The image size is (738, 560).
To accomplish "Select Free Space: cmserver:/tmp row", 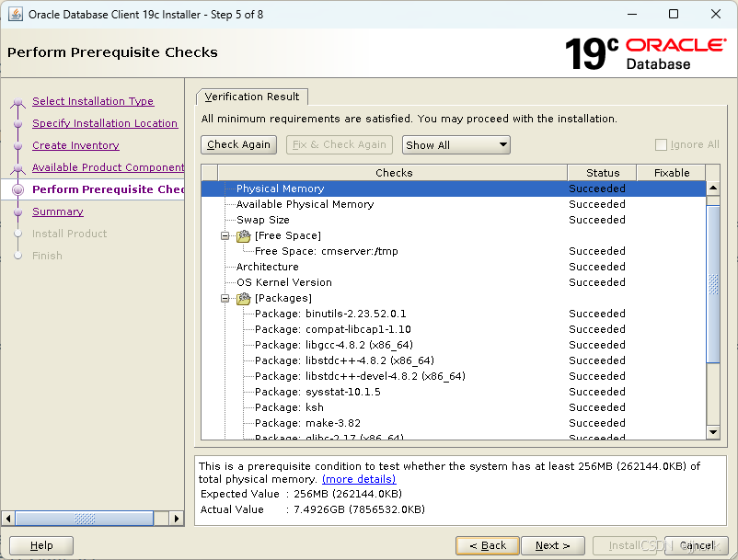I will [x=454, y=251].
